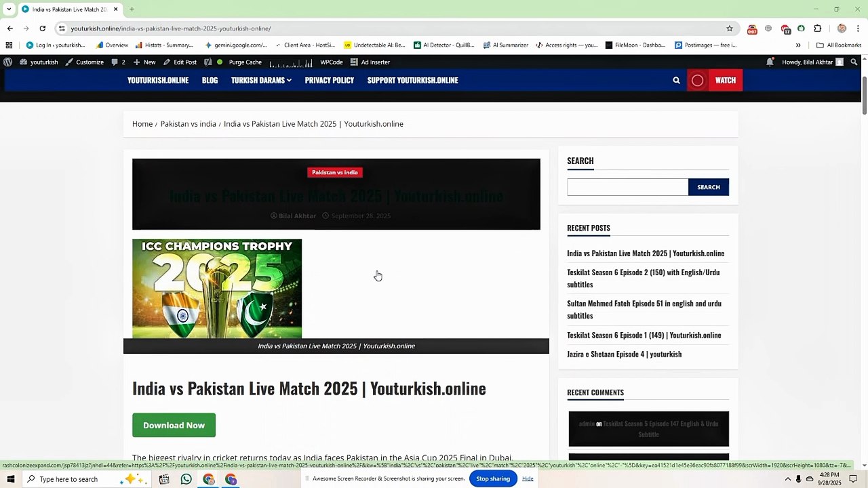Open Teskilat Season 6 Episode 2 (150) post
This screenshot has width=868, height=488.
point(643,278)
